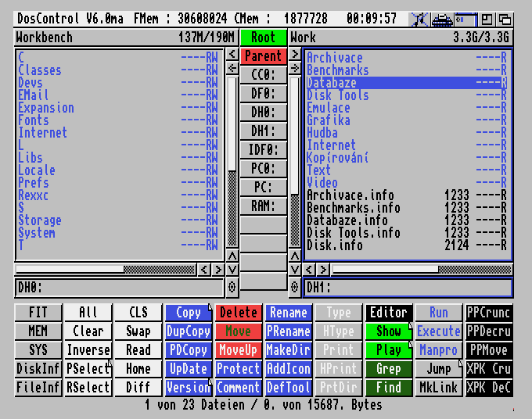Click the green Root button
Image resolution: width=532 pixels, height=419 pixels.
[264, 38]
